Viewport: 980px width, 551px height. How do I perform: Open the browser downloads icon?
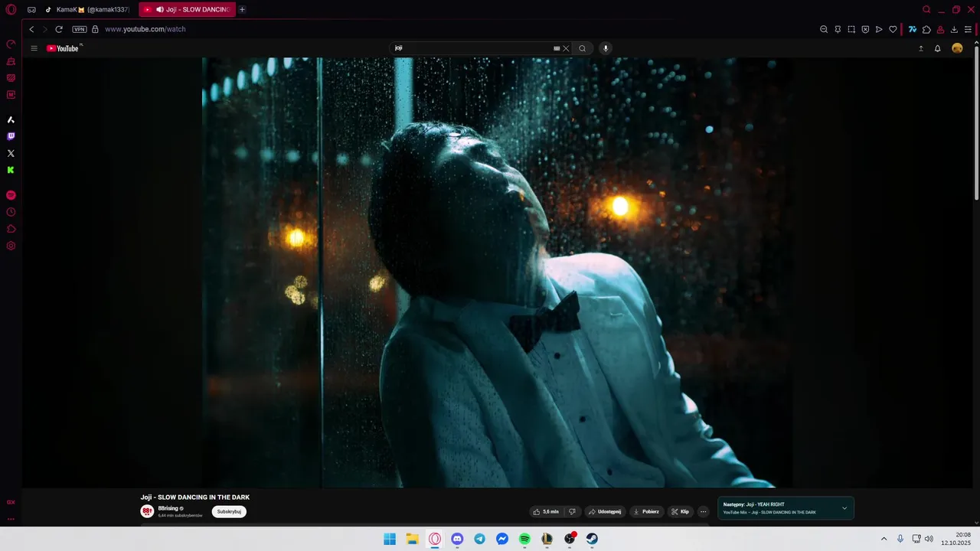954,29
